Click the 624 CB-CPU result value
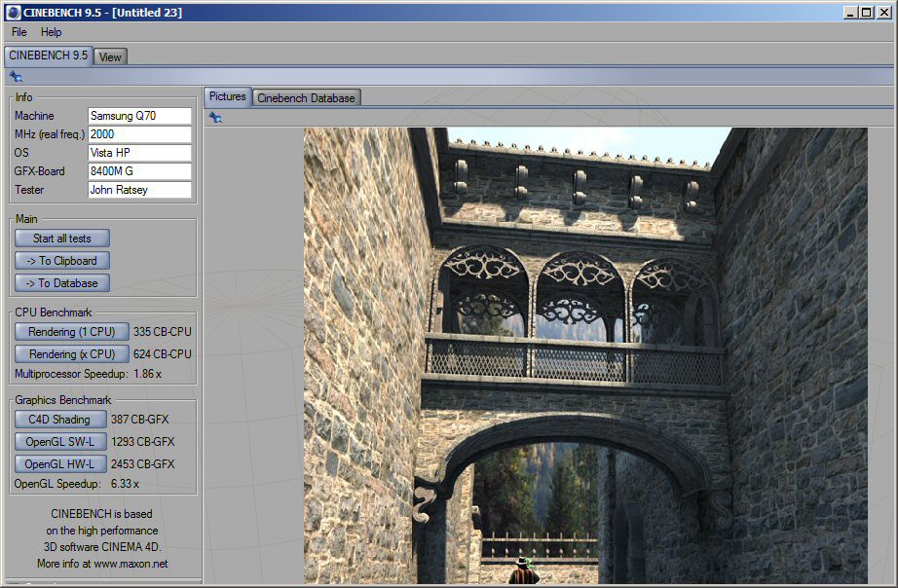This screenshot has height=588, width=898. [x=163, y=353]
